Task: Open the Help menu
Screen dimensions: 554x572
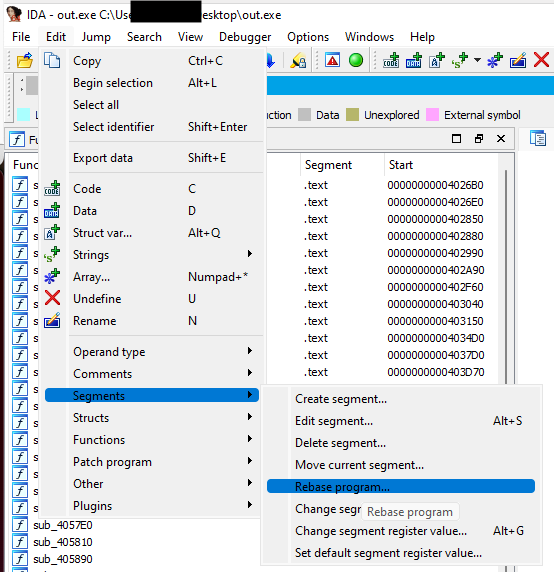Action: (x=422, y=37)
